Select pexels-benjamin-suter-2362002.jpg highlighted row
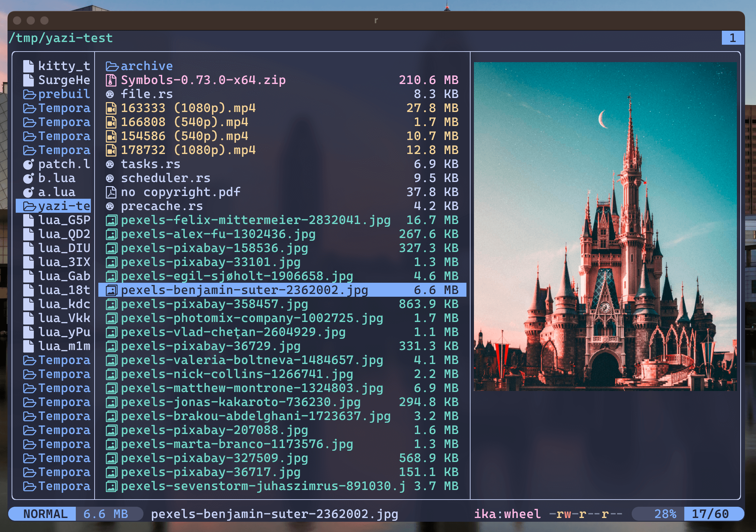The width and height of the screenshot is (756, 532). coord(244,290)
